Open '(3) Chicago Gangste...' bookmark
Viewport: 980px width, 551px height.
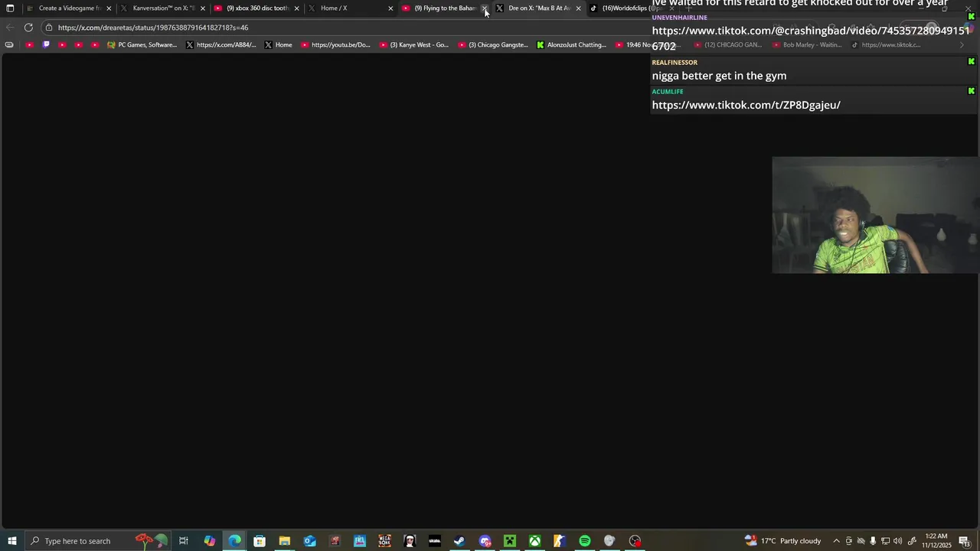(493, 45)
